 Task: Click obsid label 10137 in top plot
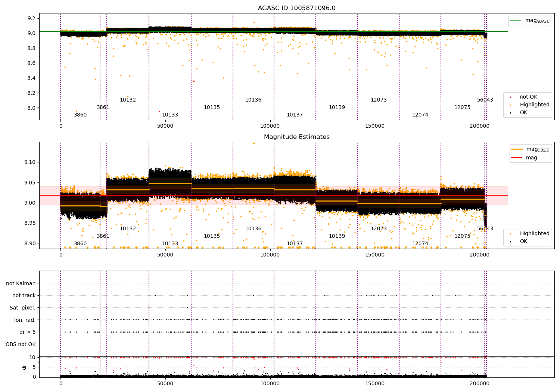click(x=295, y=115)
